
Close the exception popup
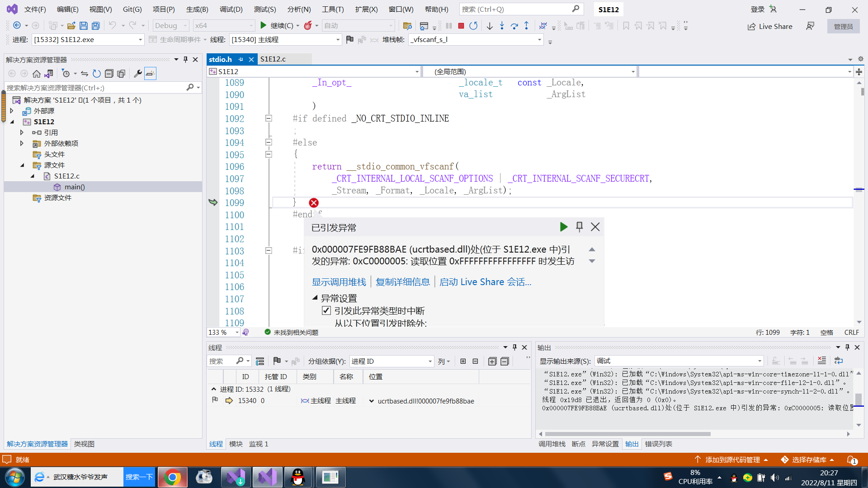[x=595, y=227]
